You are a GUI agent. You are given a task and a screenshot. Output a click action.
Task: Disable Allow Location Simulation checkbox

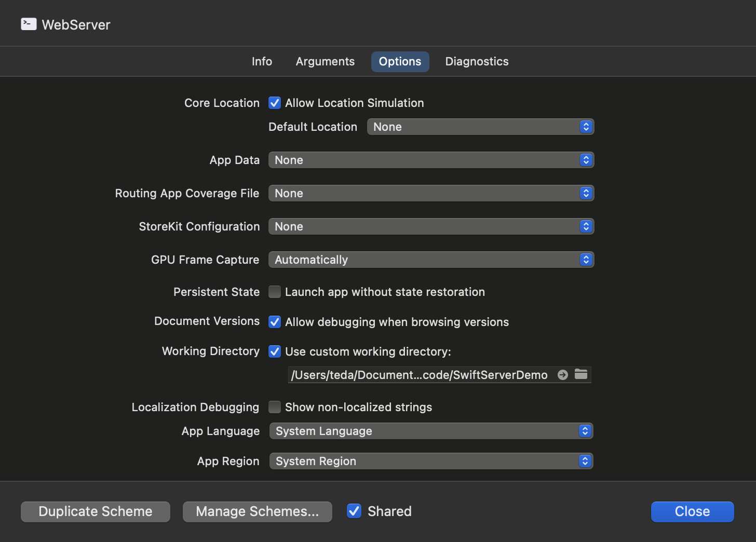[275, 103]
